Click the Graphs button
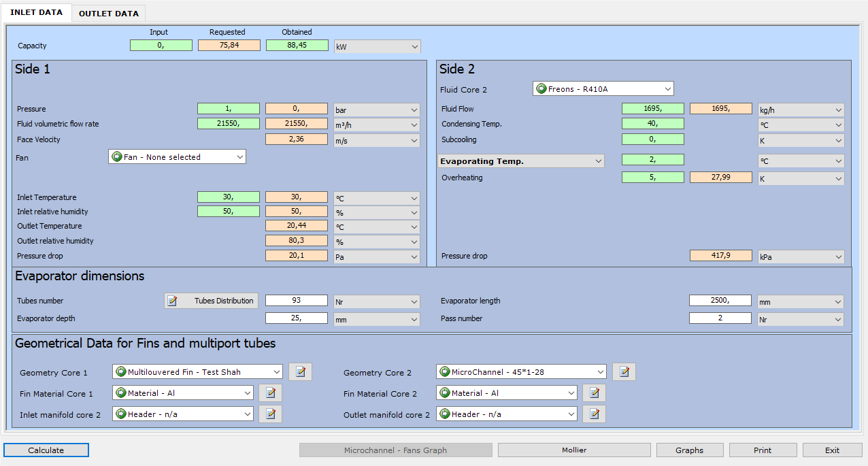Image resolution: width=868 pixels, height=466 pixels. 689,450
